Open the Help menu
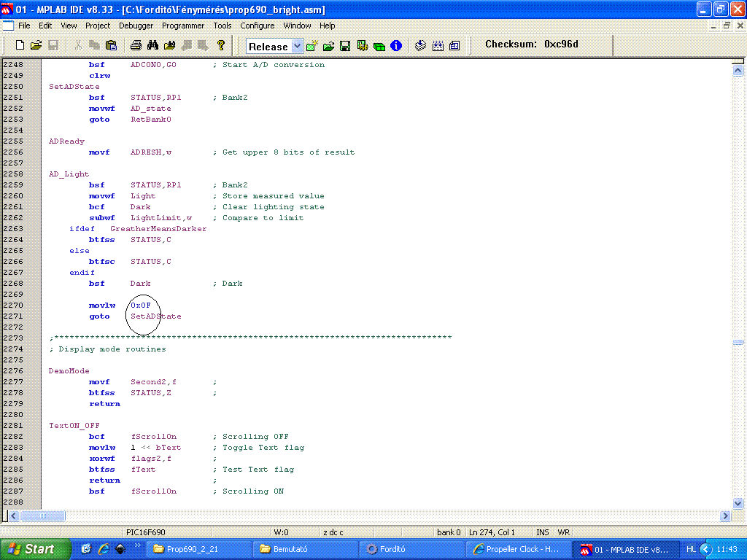The width and height of the screenshot is (747, 560). [x=328, y=26]
